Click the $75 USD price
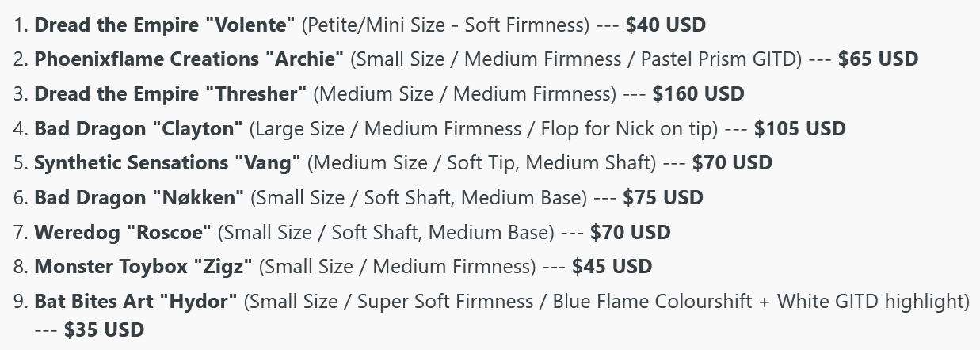This screenshot has width=980, height=350. click(663, 198)
